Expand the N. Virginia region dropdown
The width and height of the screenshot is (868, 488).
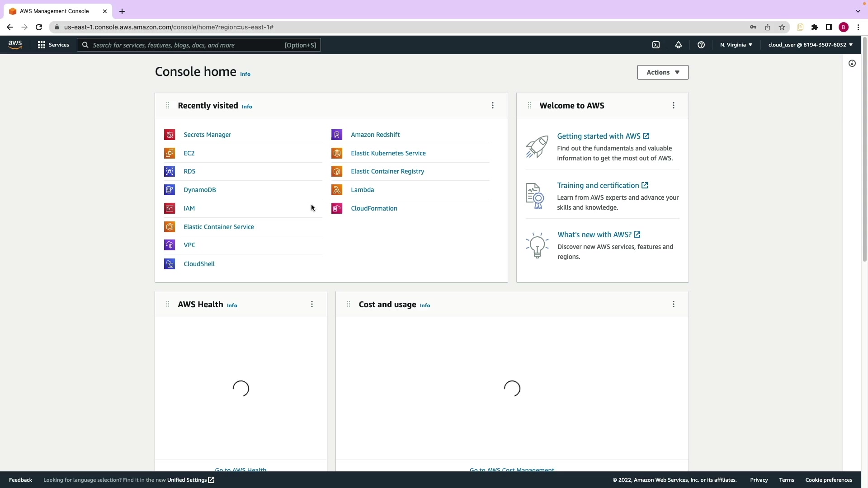(x=736, y=45)
